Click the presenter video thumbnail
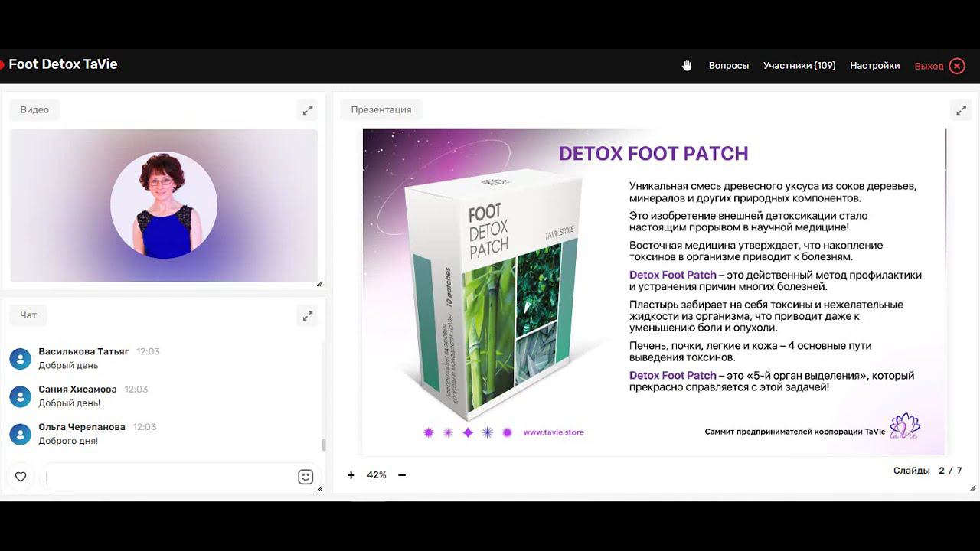The height and width of the screenshot is (551, 980). tap(164, 205)
